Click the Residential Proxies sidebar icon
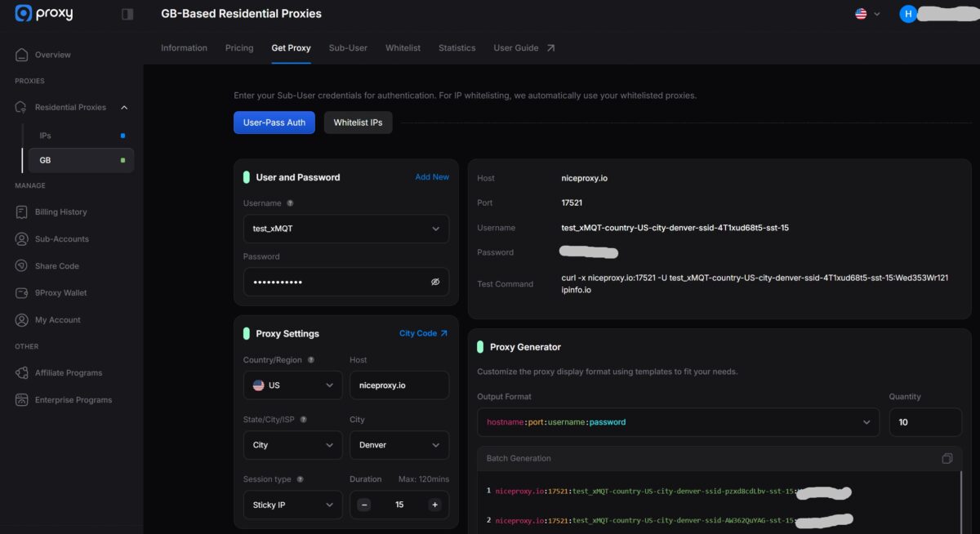Screen dimensions: 980x534 pos(22,107)
